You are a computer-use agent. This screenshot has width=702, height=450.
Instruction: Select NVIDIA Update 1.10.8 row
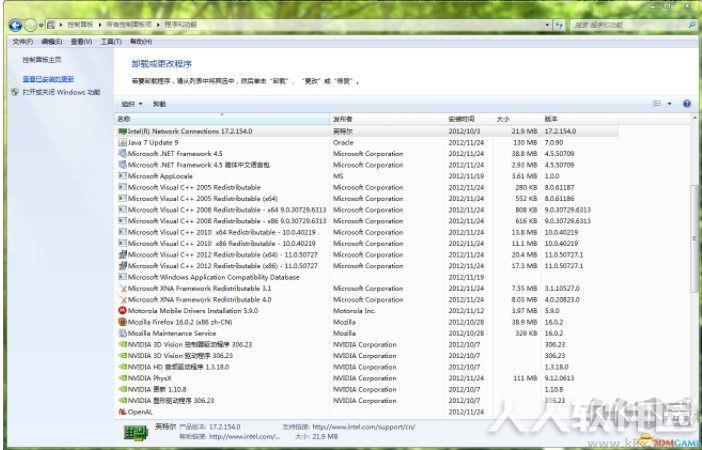click(x=366, y=389)
